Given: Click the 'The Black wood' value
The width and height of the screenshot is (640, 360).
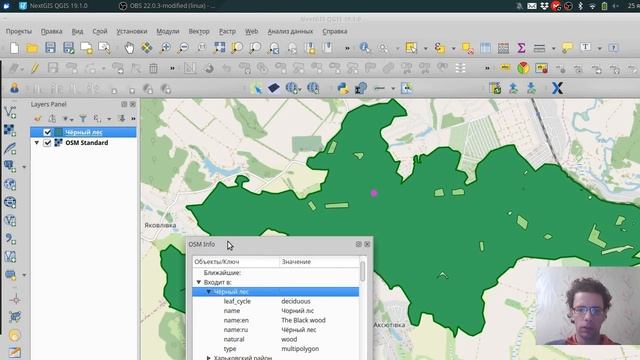Looking at the screenshot, I should coord(303,320).
